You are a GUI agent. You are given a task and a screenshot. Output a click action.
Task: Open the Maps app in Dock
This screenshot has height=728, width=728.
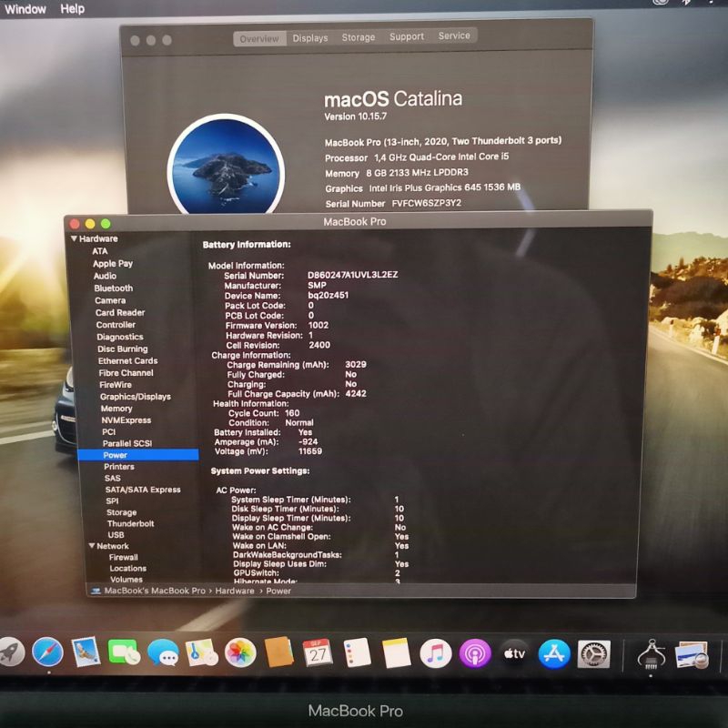click(201, 652)
